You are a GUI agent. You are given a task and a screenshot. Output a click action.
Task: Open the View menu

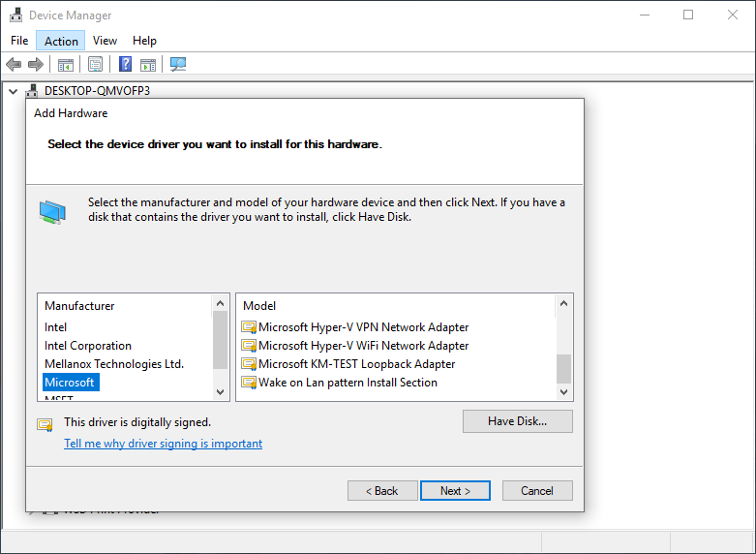105,41
